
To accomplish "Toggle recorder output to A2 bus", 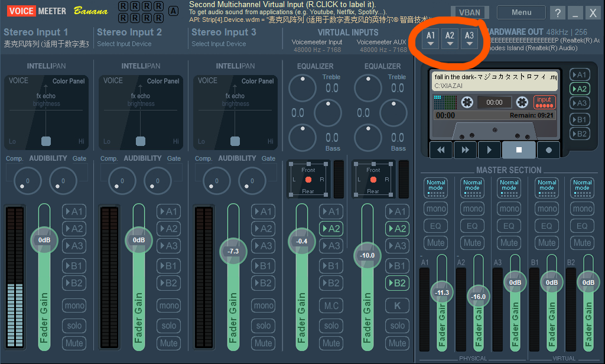I will coord(580,89).
